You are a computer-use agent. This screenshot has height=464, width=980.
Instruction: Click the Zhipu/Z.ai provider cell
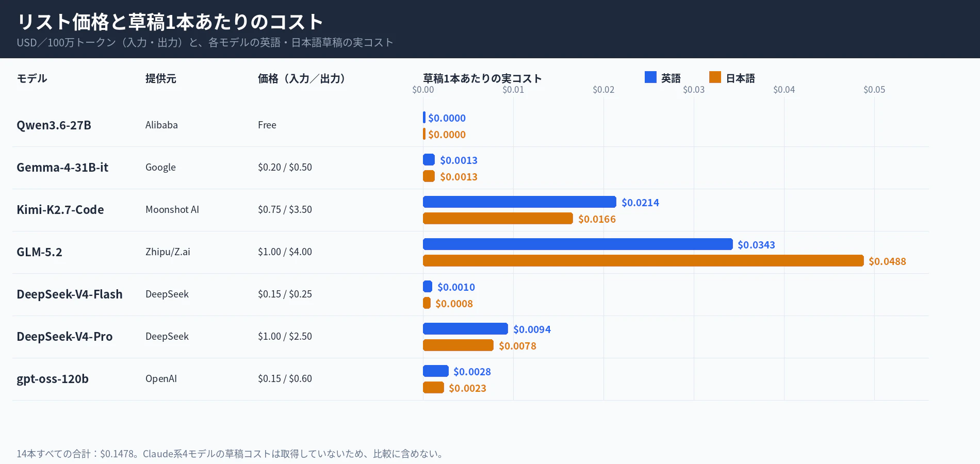[x=168, y=252]
